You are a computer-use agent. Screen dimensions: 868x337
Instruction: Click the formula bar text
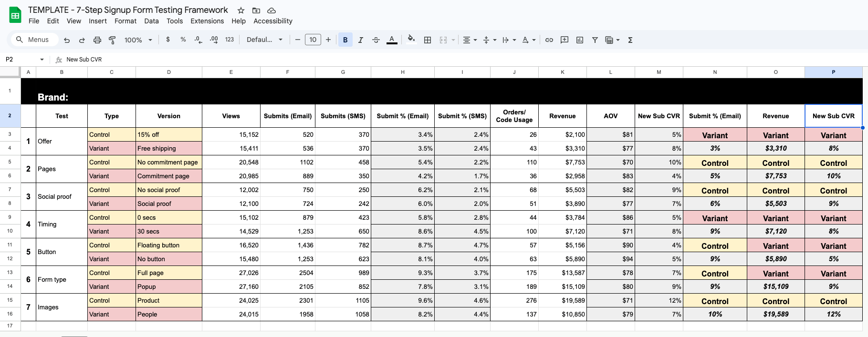click(x=84, y=60)
